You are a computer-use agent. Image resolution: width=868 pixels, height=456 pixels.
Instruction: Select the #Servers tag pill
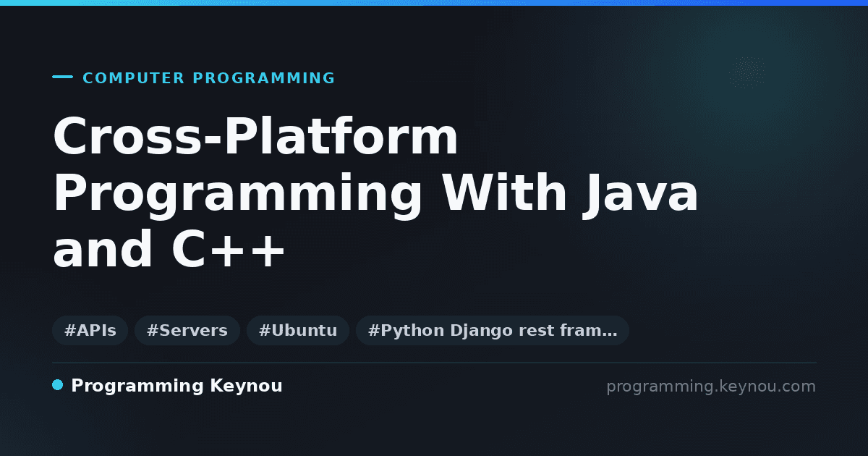(x=187, y=331)
